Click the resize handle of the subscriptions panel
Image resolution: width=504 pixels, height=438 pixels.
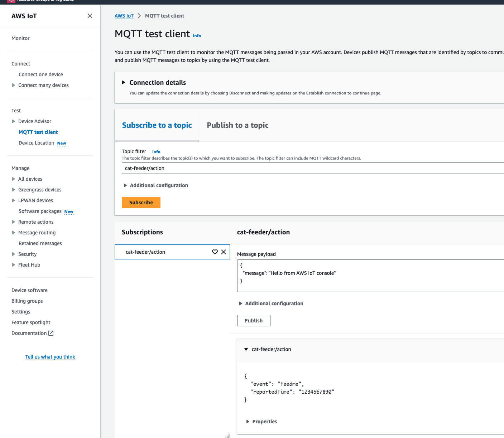click(227, 435)
